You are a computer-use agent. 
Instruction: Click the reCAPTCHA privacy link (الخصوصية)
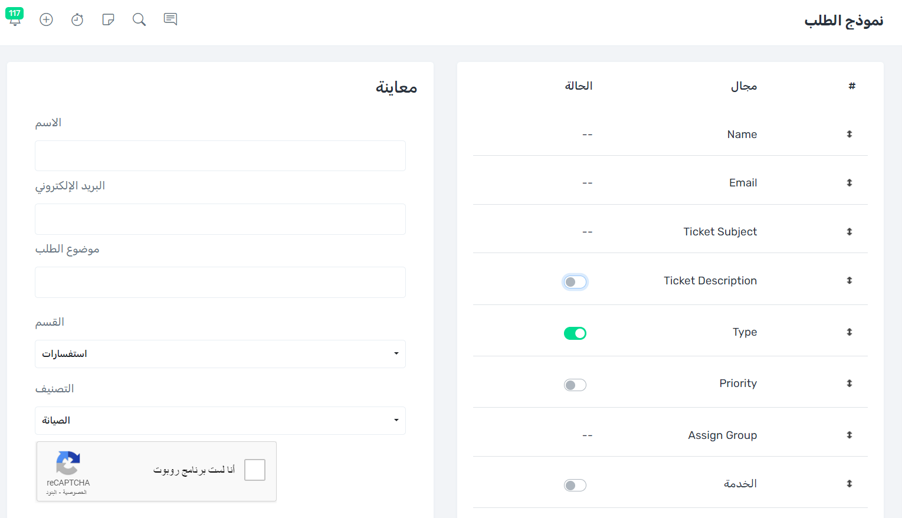click(x=77, y=492)
